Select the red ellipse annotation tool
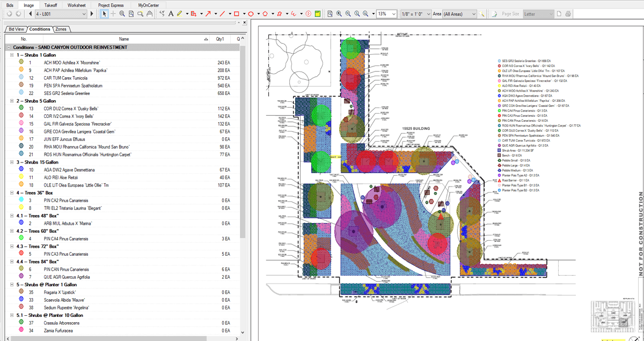This screenshot has height=341, width=644. (x=251, y=13)
